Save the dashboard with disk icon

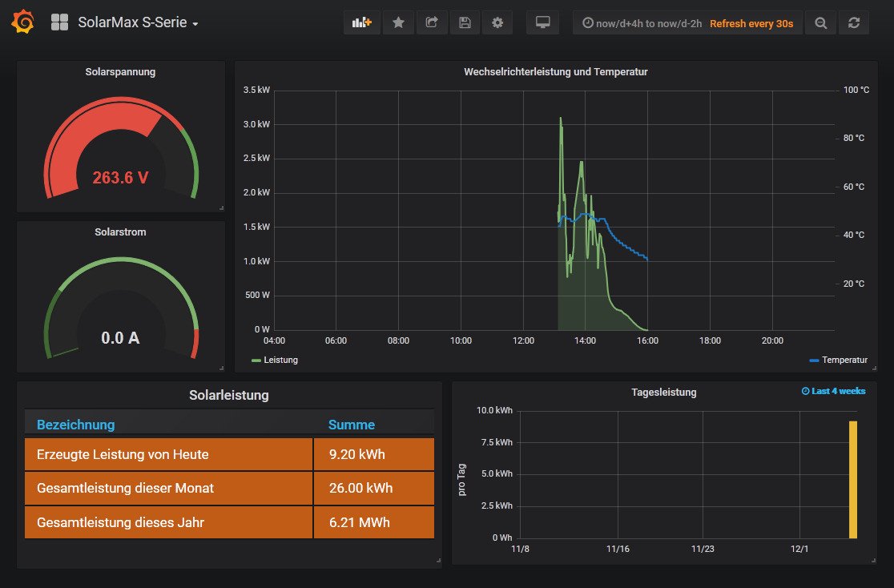(465, 22)
